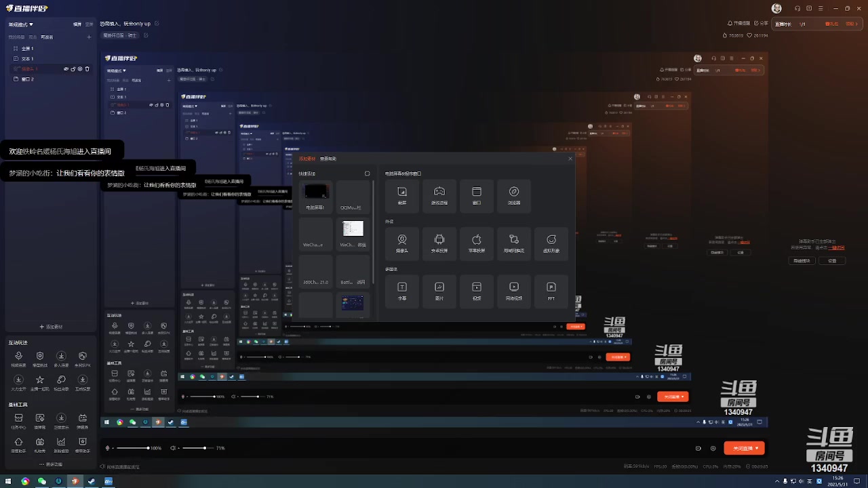Open 粉丝点歌 in outermost left panel
This screenshot has width=868, height=488.
61,382
